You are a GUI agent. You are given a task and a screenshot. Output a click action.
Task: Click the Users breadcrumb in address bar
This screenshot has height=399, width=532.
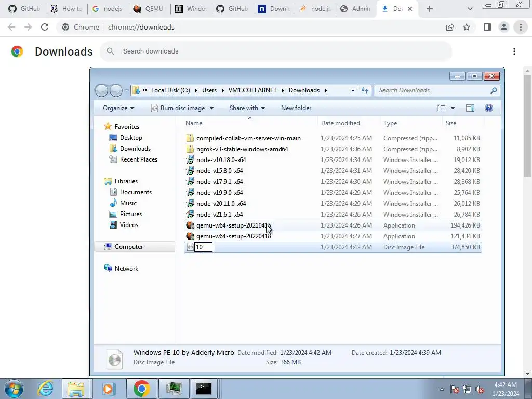pos(209,90)
